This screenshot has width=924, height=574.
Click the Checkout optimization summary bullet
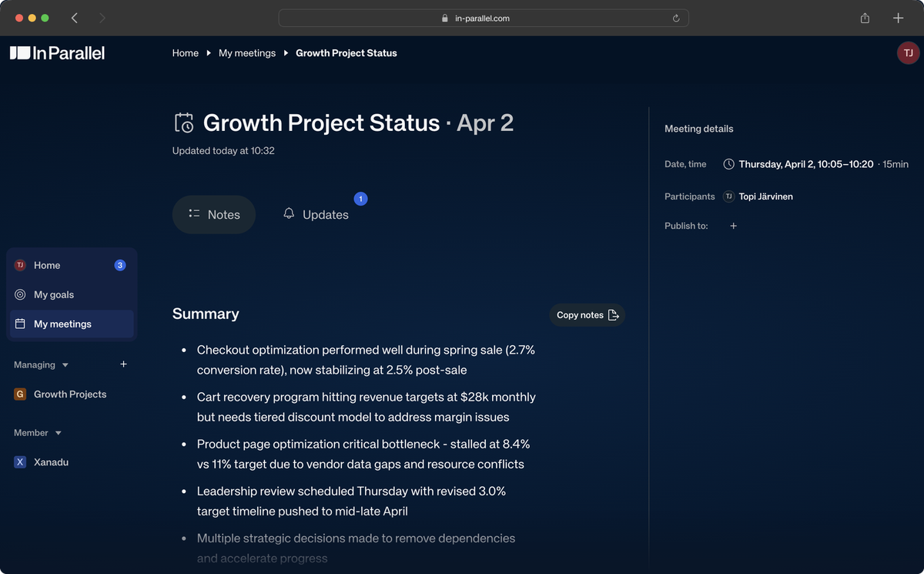(x=366, y=360)
